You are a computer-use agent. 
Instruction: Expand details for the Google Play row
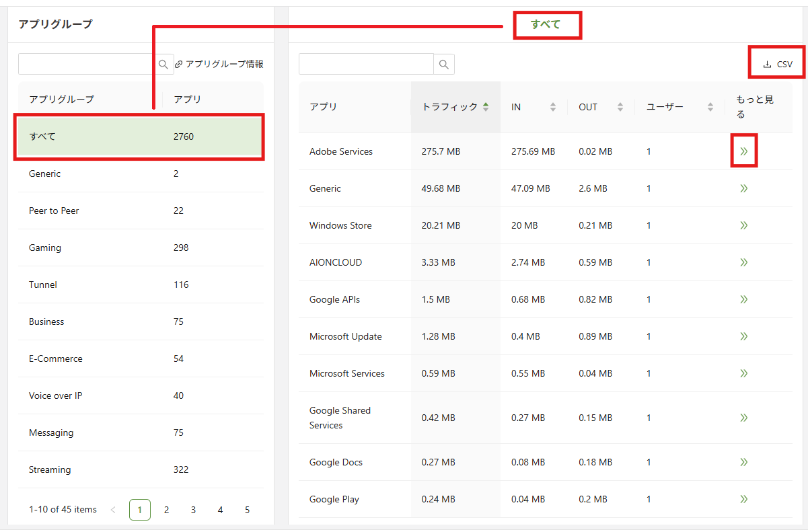(743, 499)
